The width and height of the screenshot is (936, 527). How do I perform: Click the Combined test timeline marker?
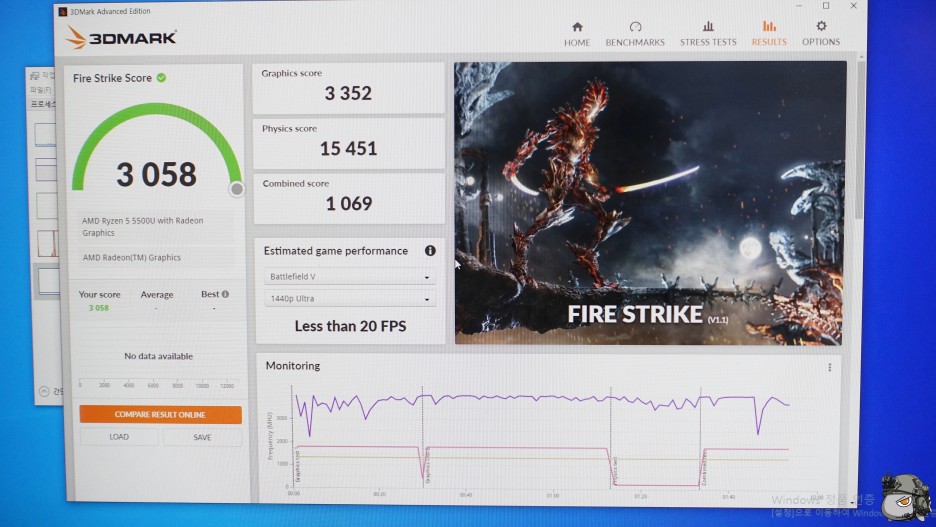coord(704,469)
